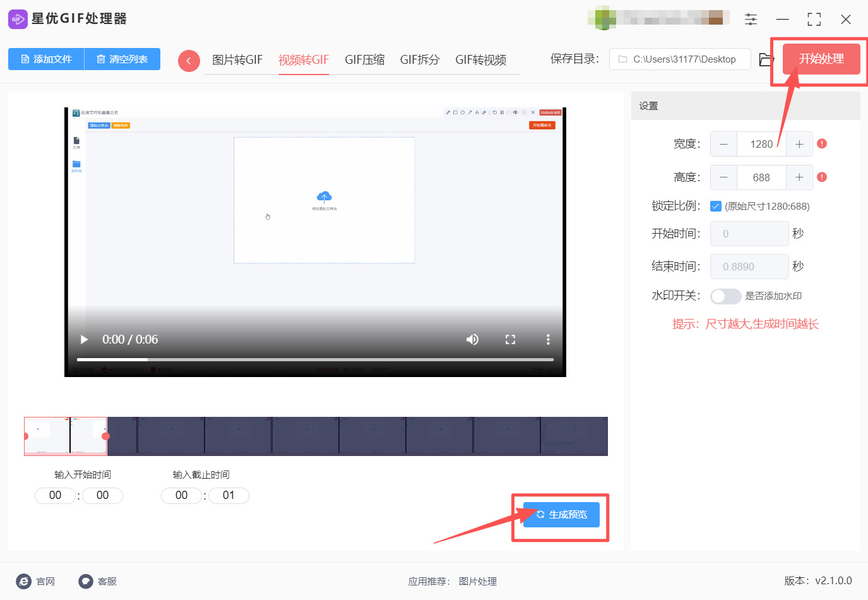Open the save directory with the folder icon

[x=765, y=59]
